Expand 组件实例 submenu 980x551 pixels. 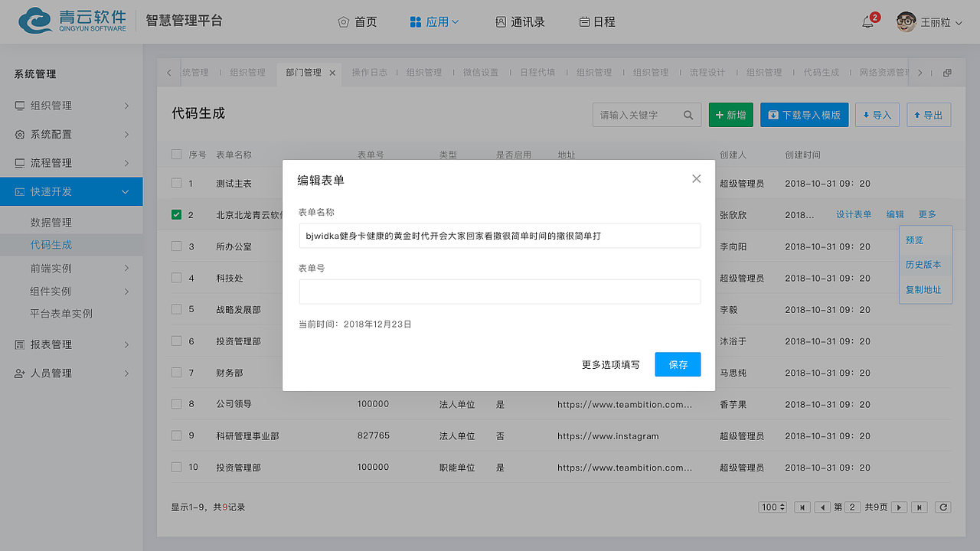[71, 291]
